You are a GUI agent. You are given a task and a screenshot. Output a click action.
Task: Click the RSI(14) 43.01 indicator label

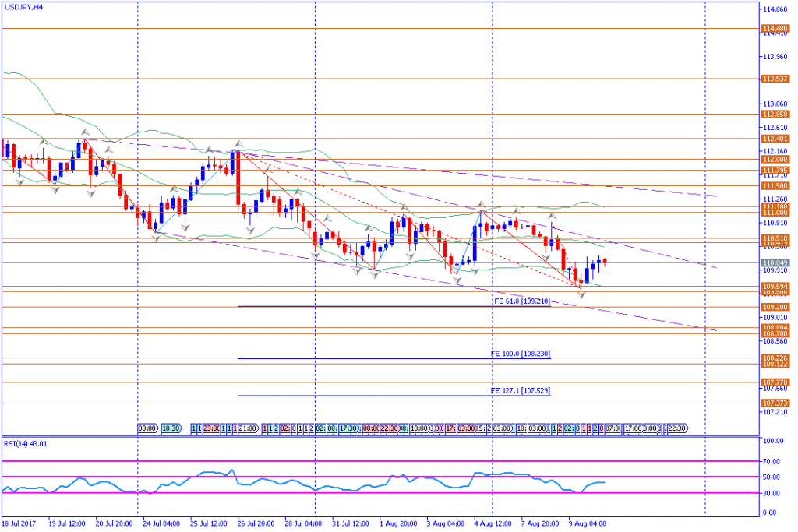coord(25,444)
